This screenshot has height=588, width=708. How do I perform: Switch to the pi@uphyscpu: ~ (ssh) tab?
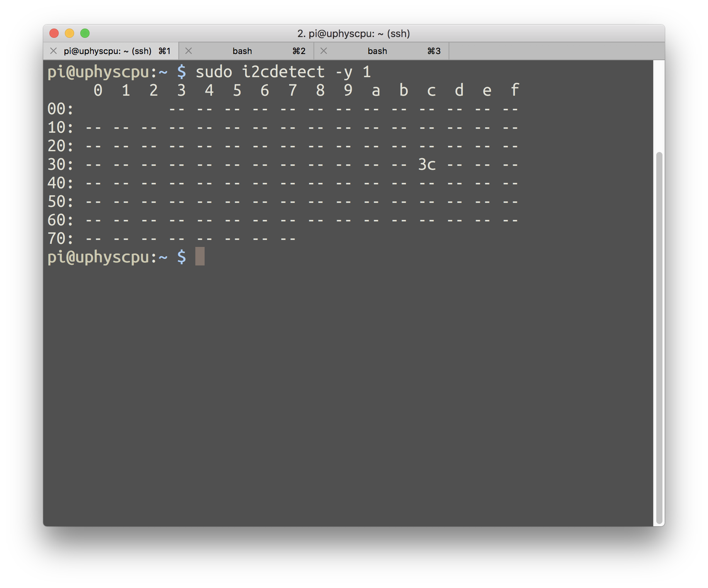coord(111,51)
